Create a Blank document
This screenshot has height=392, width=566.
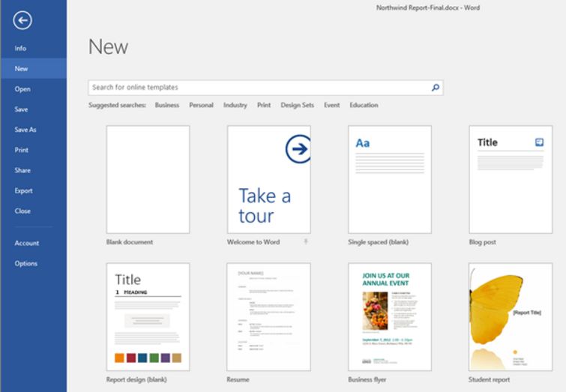pyautogui.click(x=148, y=179)
